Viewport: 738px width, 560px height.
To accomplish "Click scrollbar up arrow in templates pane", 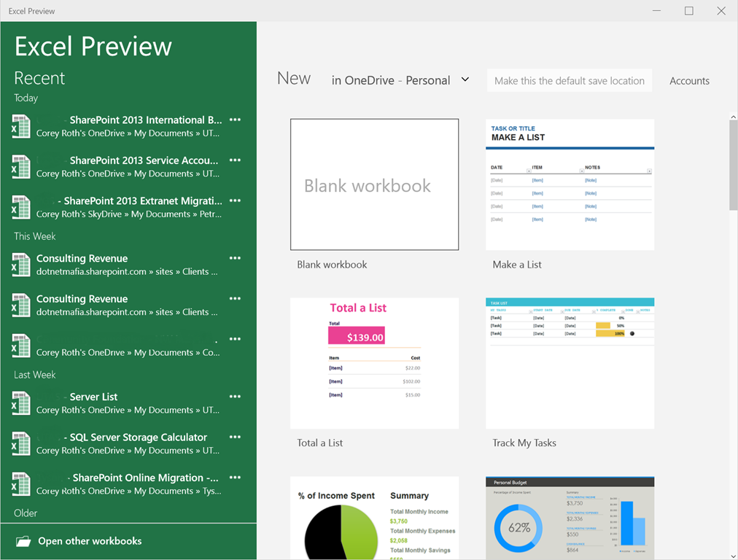I will 734,116.
